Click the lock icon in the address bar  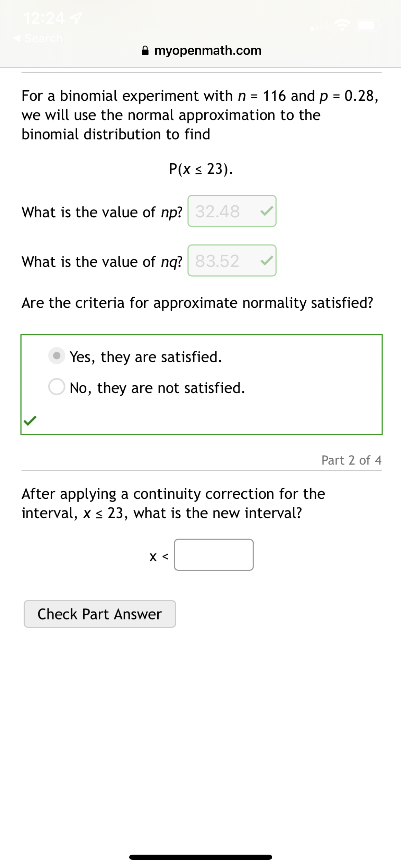[x=145, y=50]
